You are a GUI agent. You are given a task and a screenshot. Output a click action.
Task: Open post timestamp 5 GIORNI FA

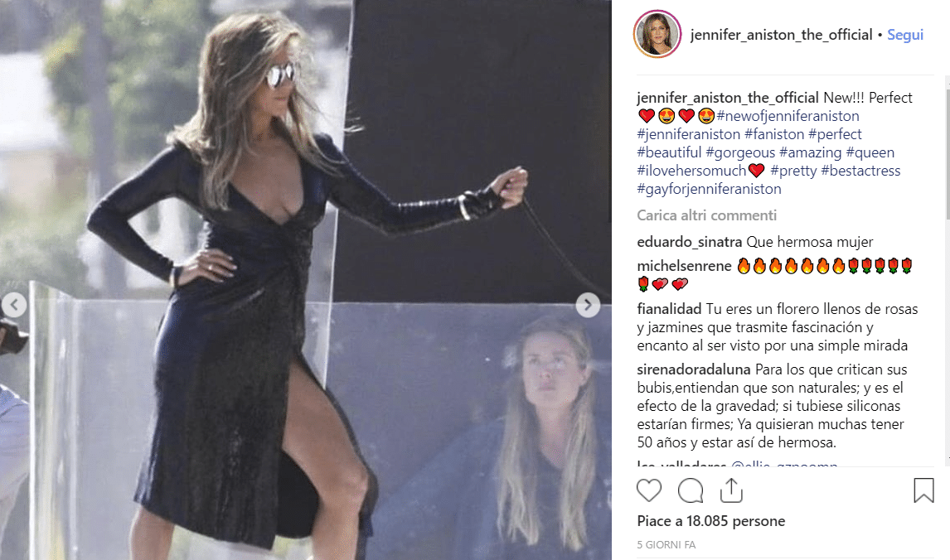(x=666, y=545)
